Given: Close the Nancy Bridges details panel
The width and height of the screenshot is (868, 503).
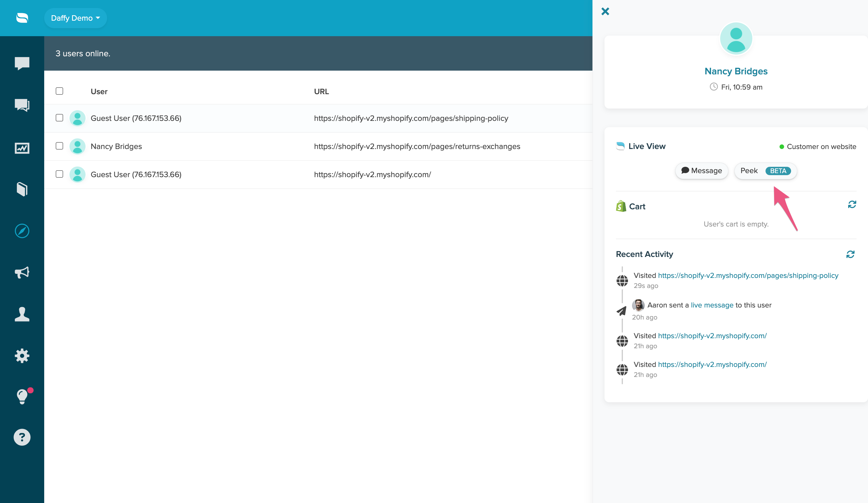Looking at the screenshot, I should [x=605, y=11].
